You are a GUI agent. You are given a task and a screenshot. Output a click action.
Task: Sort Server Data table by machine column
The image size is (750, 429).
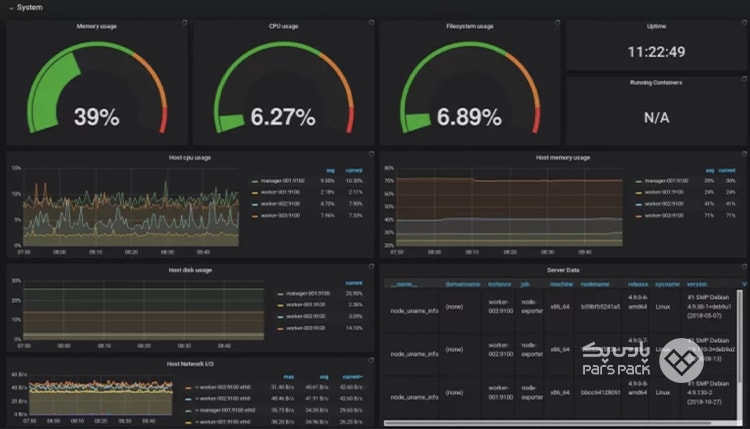561,284
